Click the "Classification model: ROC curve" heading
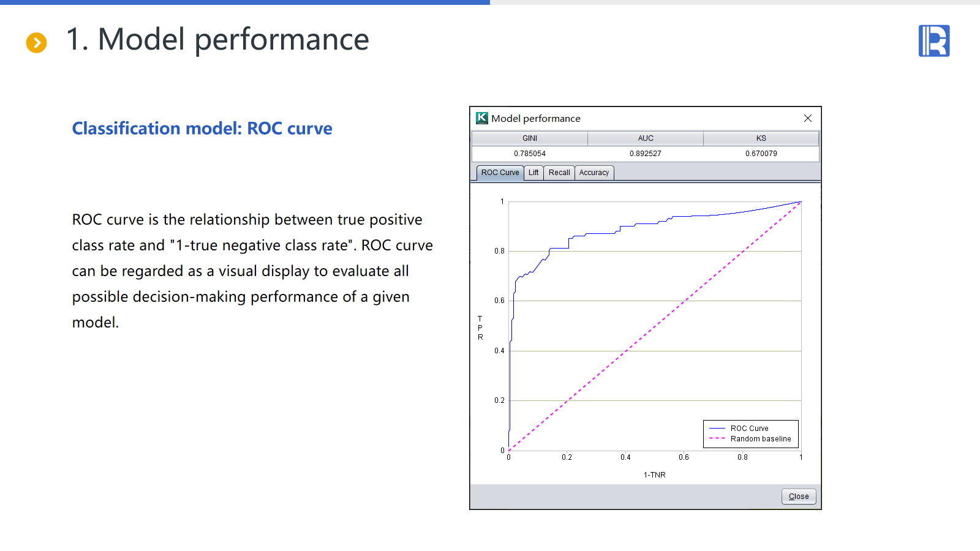980x551 pixels. click(x=202, y=129)
